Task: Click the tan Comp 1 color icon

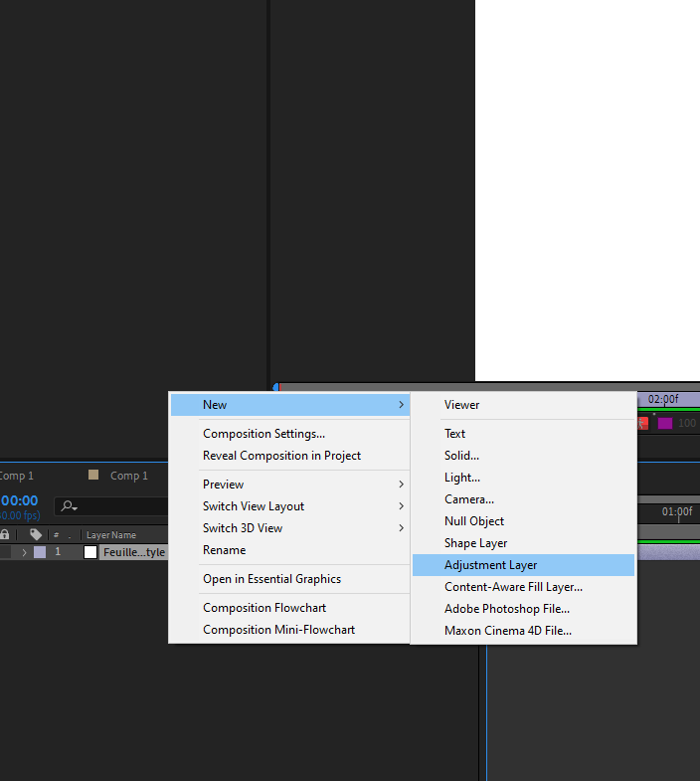Action: pos(93,476)
